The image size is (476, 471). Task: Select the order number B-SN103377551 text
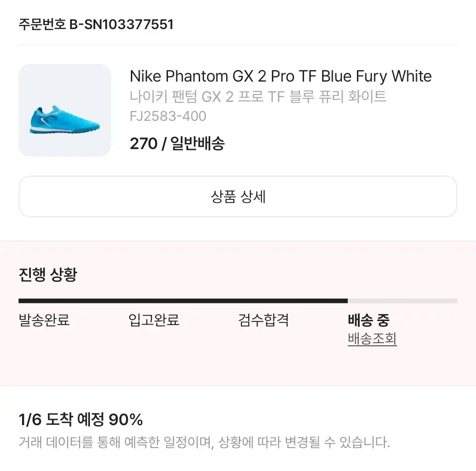pyautogui.click(x=122, y=24)
